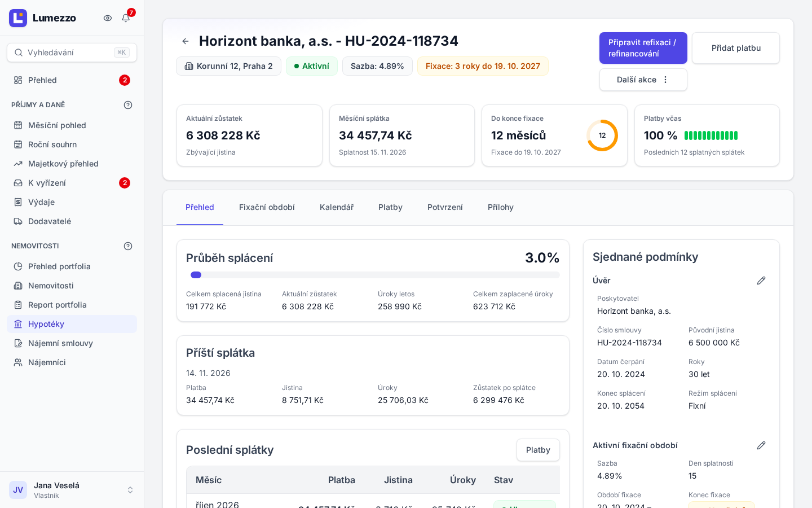Open the Platby tab
The height and width of the screenshot is (508, 812).
coord(390,207)
